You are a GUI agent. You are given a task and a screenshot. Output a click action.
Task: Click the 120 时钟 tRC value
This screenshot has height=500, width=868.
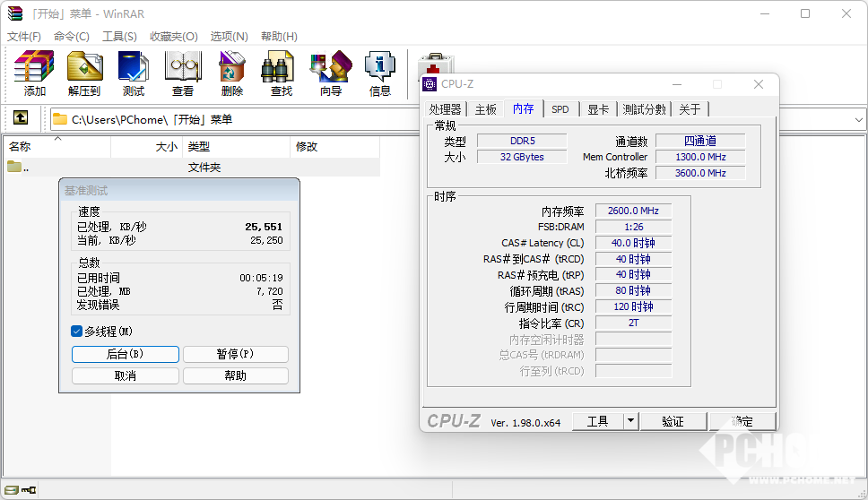pyautogui.click(x=633, y=307)
